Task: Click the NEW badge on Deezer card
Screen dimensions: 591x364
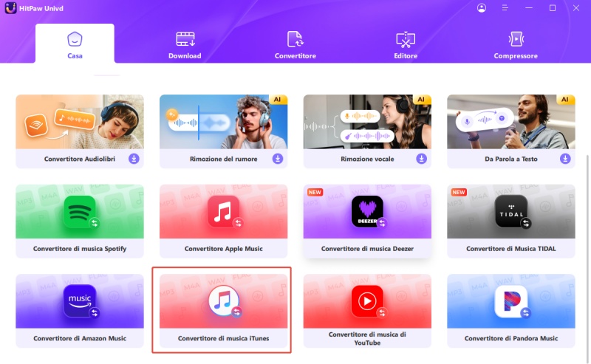Action: [x=315, y=192]
